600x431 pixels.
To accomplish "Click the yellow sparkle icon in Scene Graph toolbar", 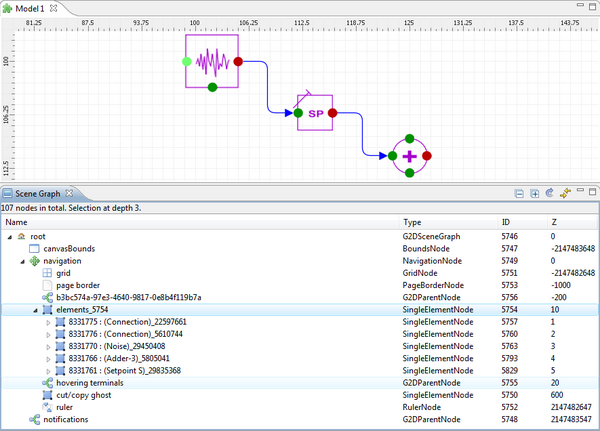I will pyautogui.click(x=566, y=192).
